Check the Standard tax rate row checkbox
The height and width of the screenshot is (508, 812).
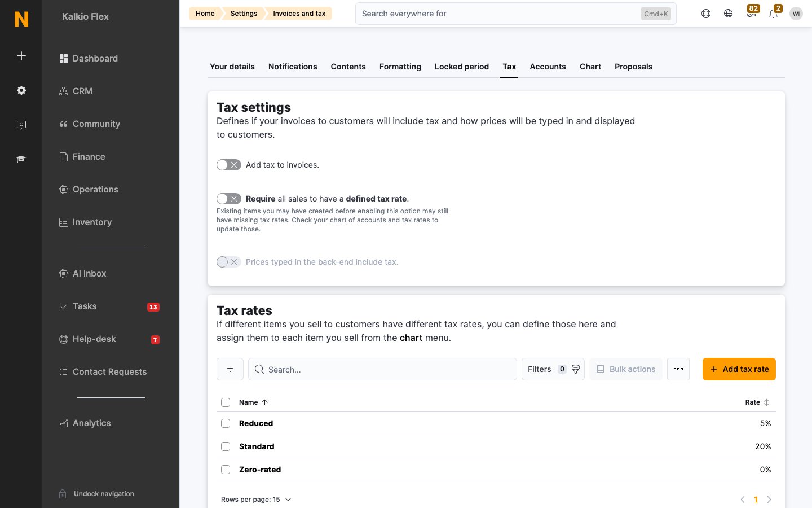click(x=226, y=446)
